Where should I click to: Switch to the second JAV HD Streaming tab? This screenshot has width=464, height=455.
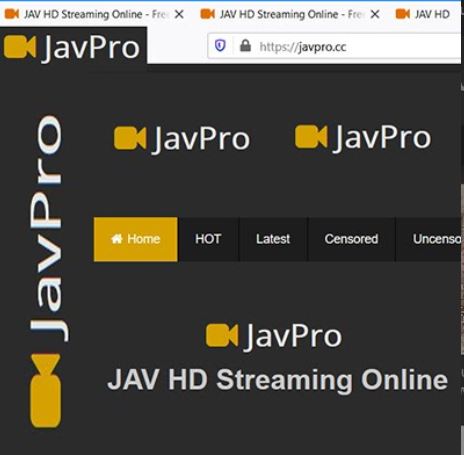pos(289,14)
